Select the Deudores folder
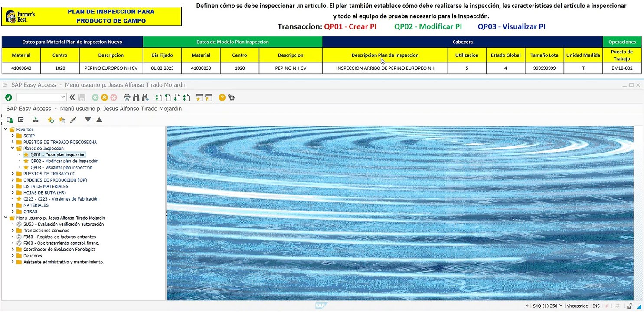Screen dimensions: 644x312 coord(32,256)
